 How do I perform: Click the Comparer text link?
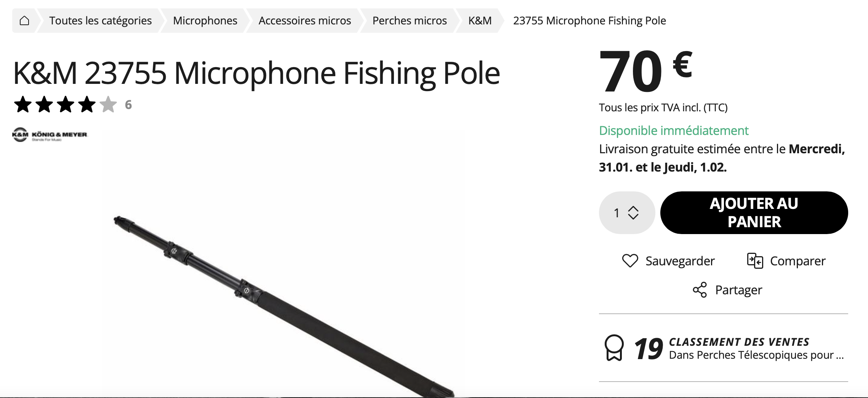[798, 261]
